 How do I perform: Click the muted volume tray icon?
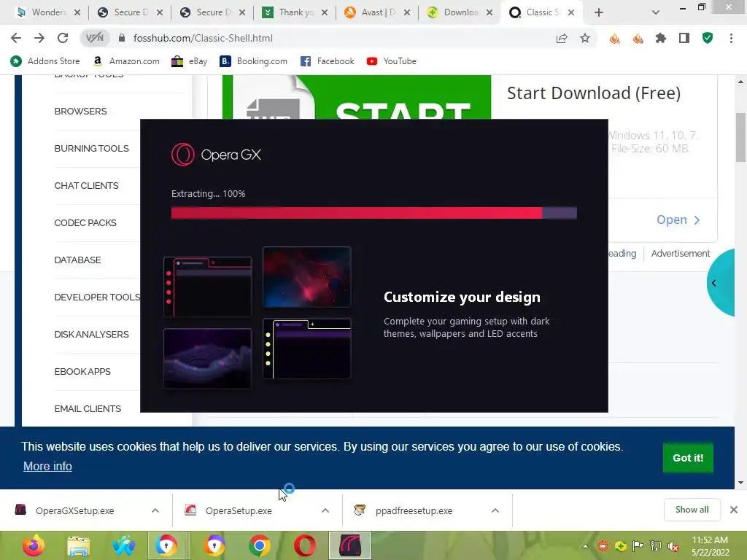pyautogui.click(x=673, y=546)
